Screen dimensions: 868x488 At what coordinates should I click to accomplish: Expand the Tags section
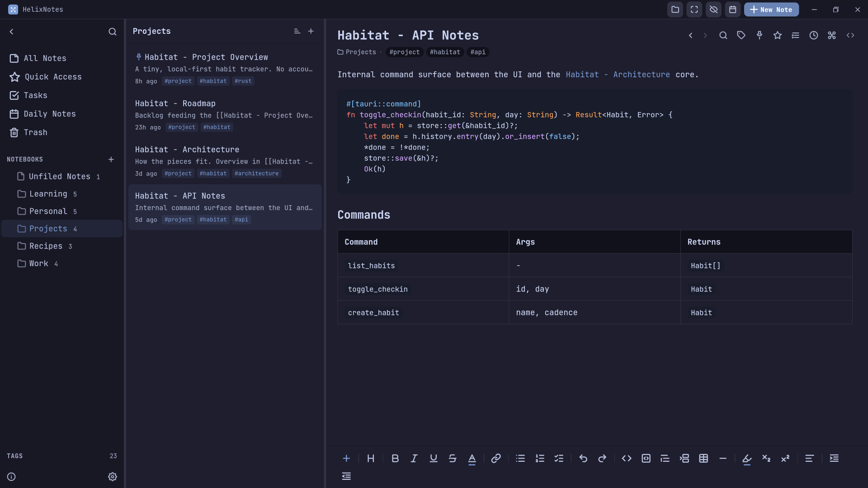pos(62,456)
